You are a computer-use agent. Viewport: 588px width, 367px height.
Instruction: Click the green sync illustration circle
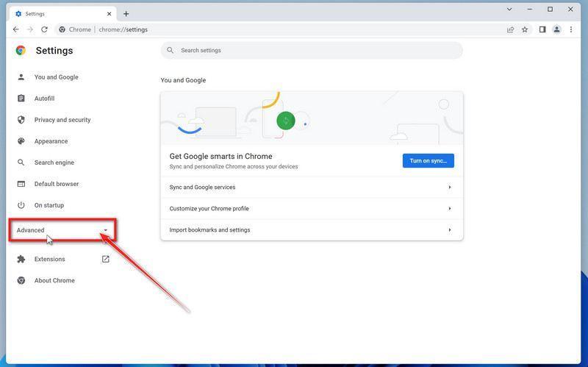click(x=286, y=121)
